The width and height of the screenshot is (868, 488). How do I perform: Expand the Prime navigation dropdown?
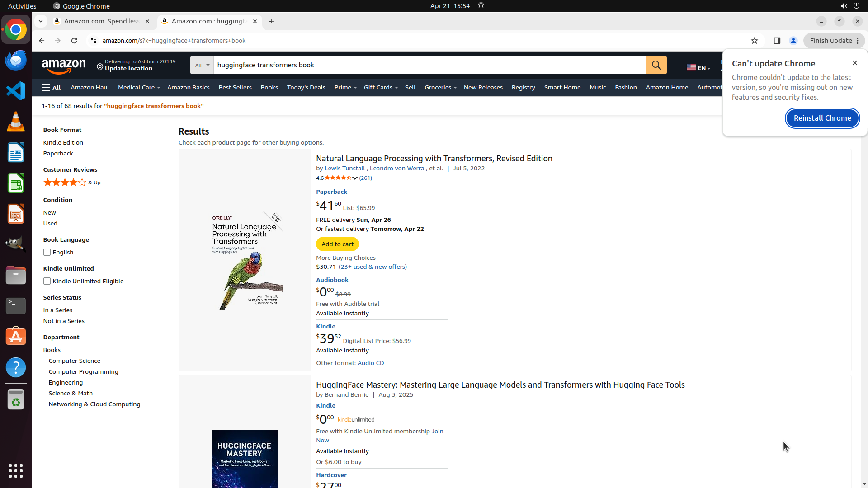[x=345, y=88]
